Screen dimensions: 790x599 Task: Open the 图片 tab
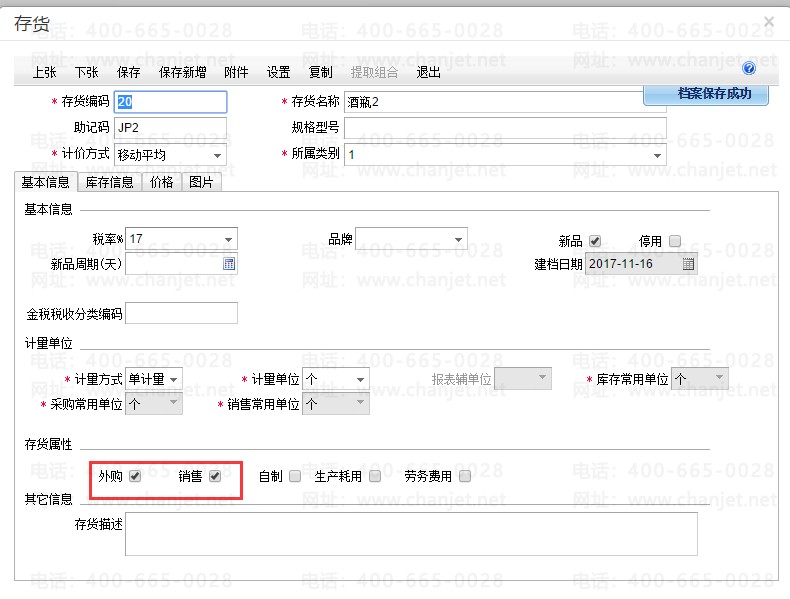tap(201, 182)
